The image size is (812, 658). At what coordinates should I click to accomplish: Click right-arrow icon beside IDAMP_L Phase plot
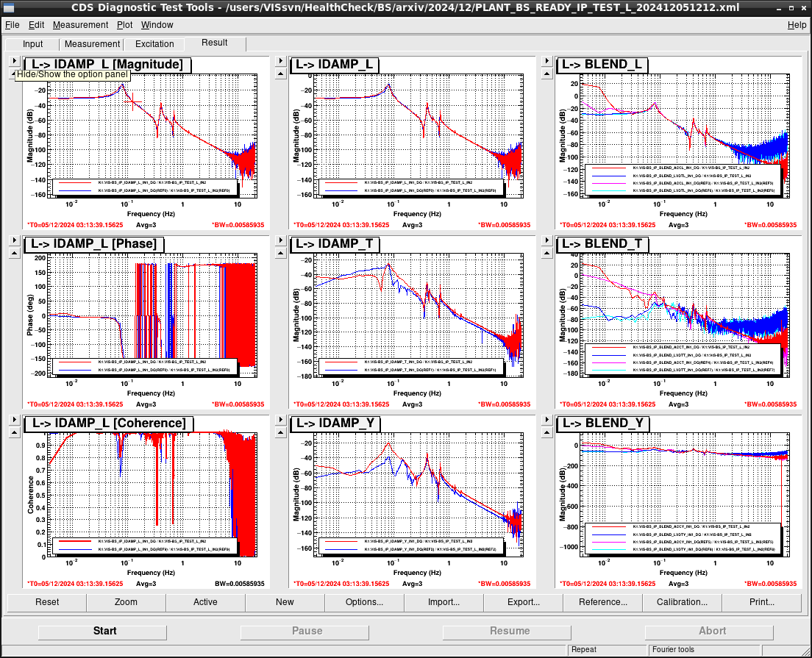tap(15, 240)
